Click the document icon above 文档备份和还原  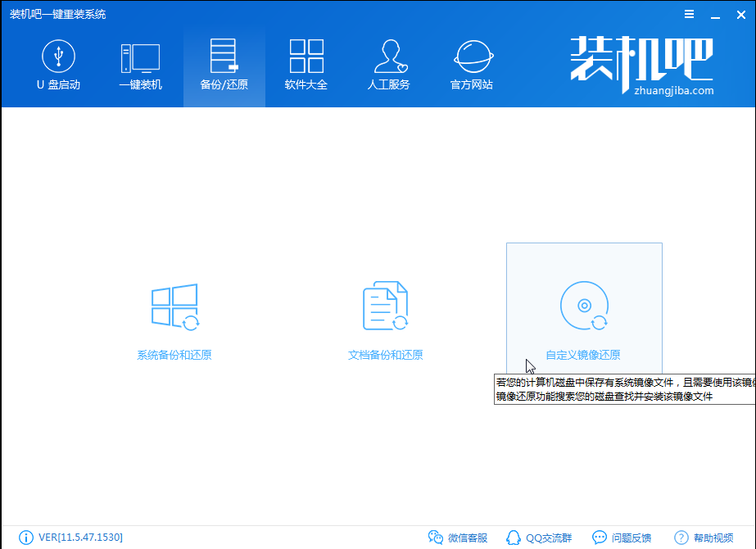pos(386,306)
